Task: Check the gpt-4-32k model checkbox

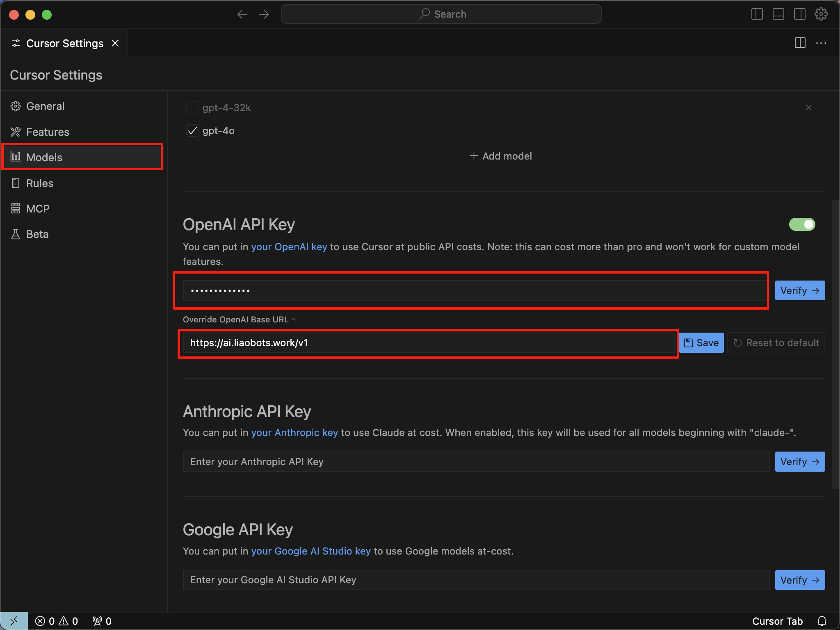Action: pyautogui.click(x=192, y=107)
